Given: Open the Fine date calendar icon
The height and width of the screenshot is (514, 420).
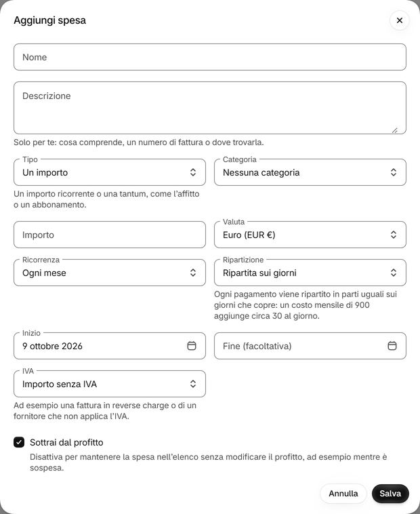Looking at the screenshot, I should [392, 346].
